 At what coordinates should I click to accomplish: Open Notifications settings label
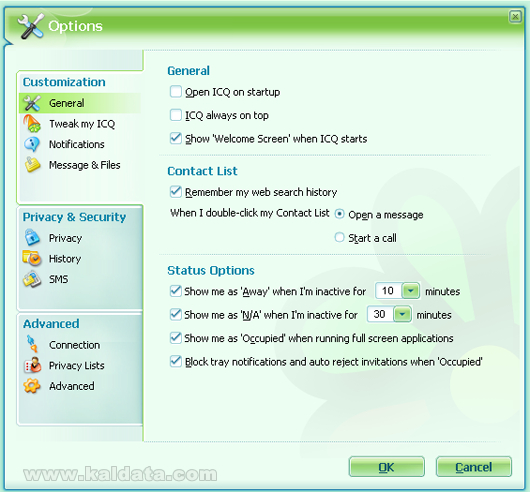click(77, 144)
